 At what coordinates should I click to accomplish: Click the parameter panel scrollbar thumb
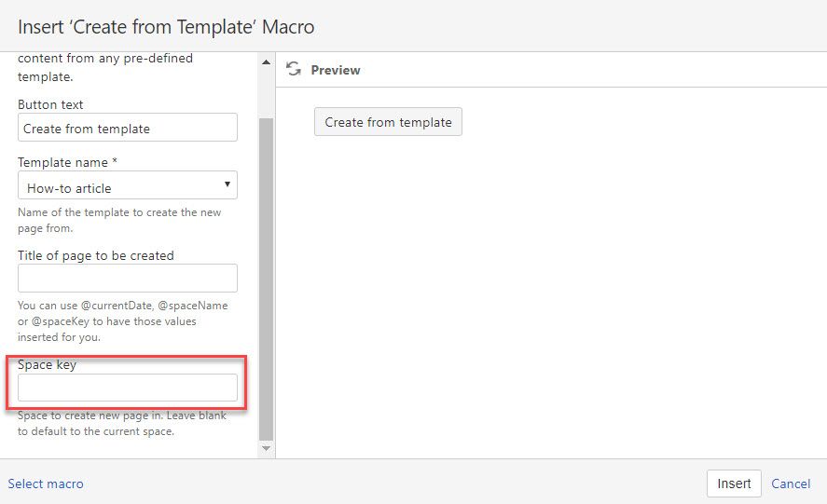click(267, 279)
